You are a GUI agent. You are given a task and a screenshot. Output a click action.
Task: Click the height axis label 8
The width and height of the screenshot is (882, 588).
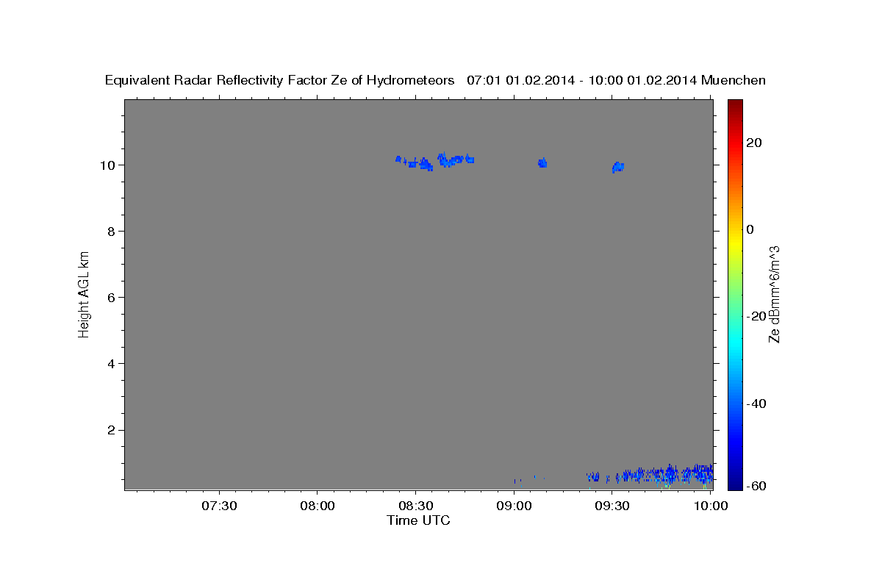[x=112, y=231]
